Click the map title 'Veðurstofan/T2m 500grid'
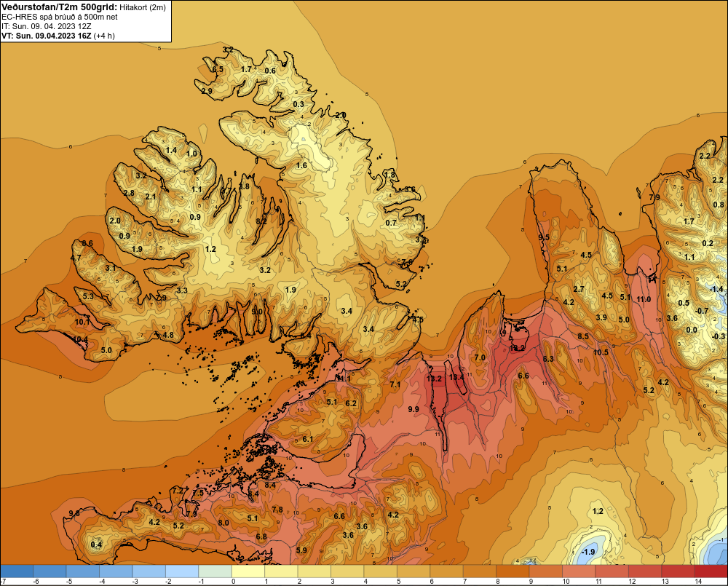The width and height of the screenshot is (728, 586). click(59, 7)
